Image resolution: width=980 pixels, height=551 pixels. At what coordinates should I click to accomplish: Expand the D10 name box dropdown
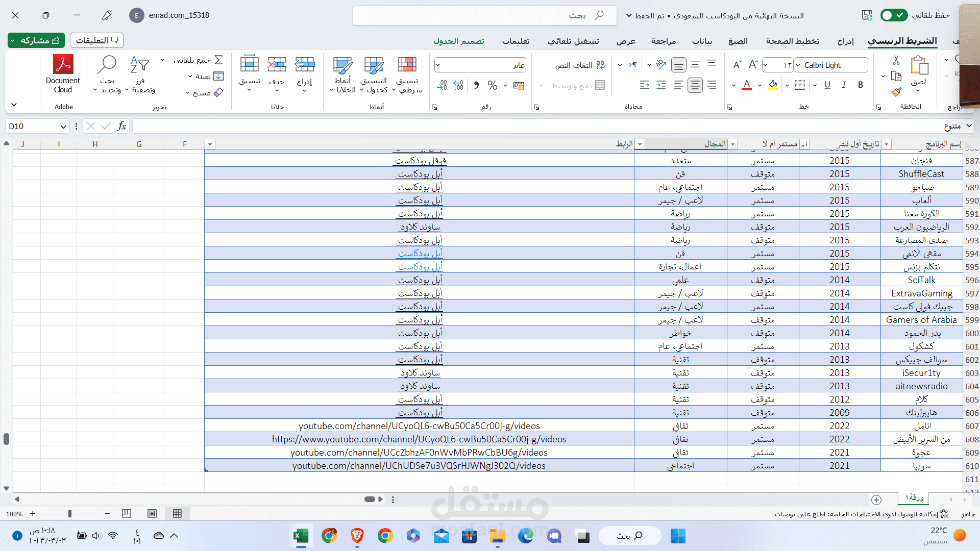pyautogui.click(x=63, y=127)
